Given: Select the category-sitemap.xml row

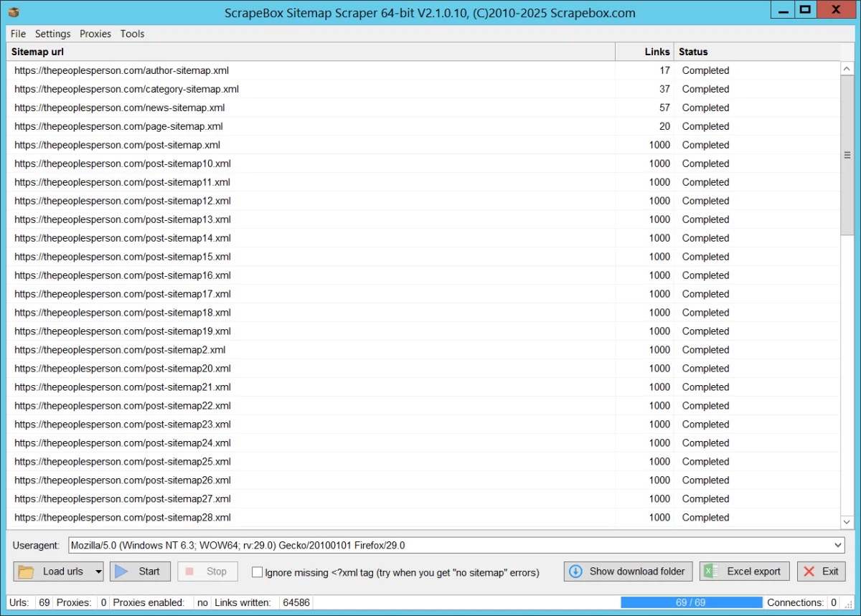Looking at the screenshot, I should click(x=423, y=89).
